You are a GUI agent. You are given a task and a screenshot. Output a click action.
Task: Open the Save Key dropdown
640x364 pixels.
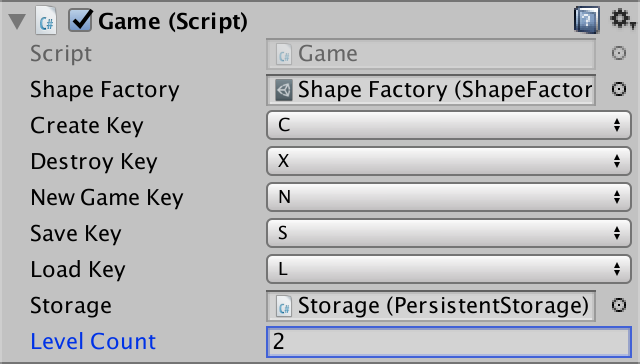(449, 233)
